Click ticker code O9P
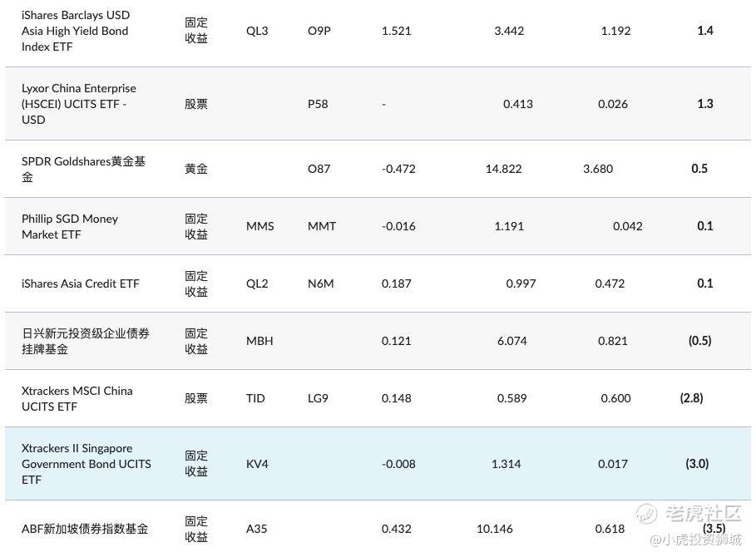756x557 pixels. pyautogui.click(x=319, y=31)
